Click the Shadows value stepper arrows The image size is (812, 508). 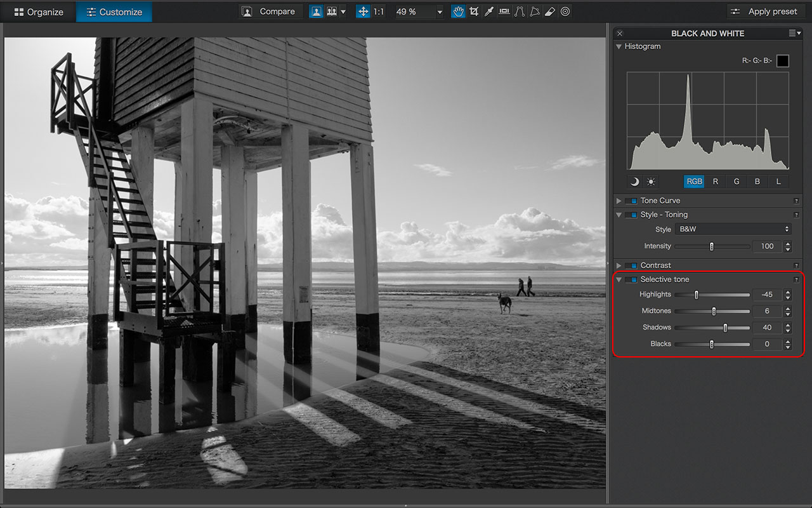click(x=788, y=328)
